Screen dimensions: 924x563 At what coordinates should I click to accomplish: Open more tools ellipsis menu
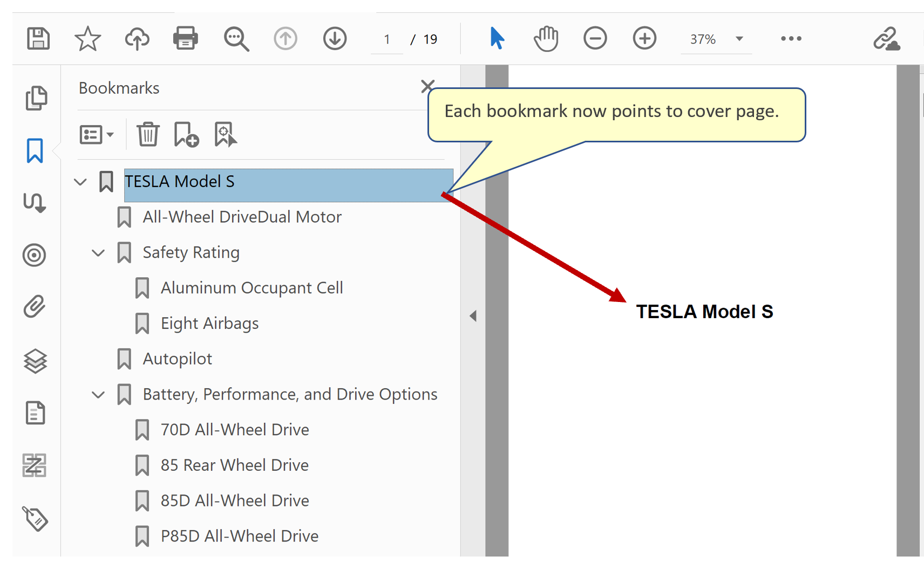[791, 39]
